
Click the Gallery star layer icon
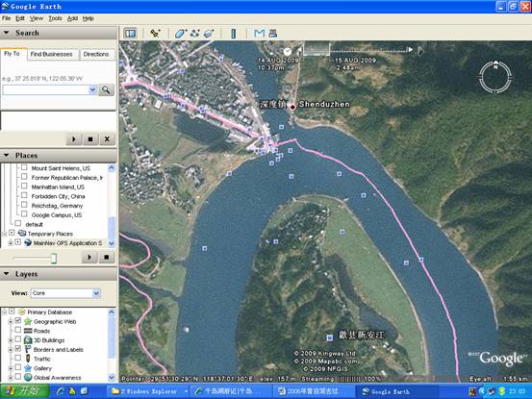tap(28, 368)
